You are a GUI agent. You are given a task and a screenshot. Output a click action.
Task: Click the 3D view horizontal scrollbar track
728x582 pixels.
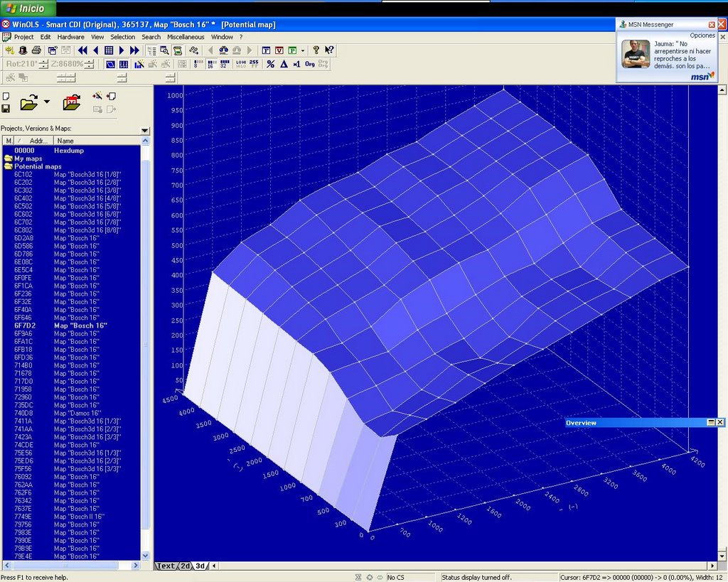[464, 566]
